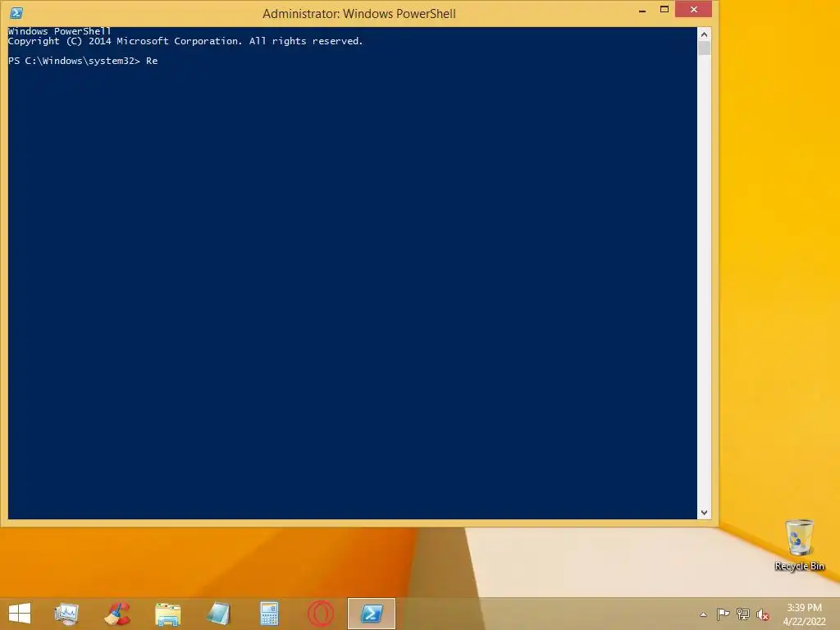Click the PowerShell vertical scrollbar thumb

[704, 48]
